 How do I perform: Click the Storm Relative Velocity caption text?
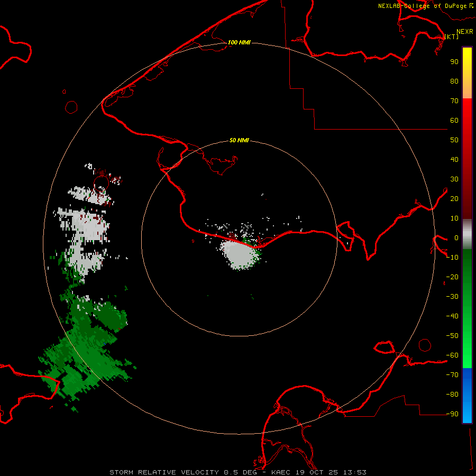point(237,472)
